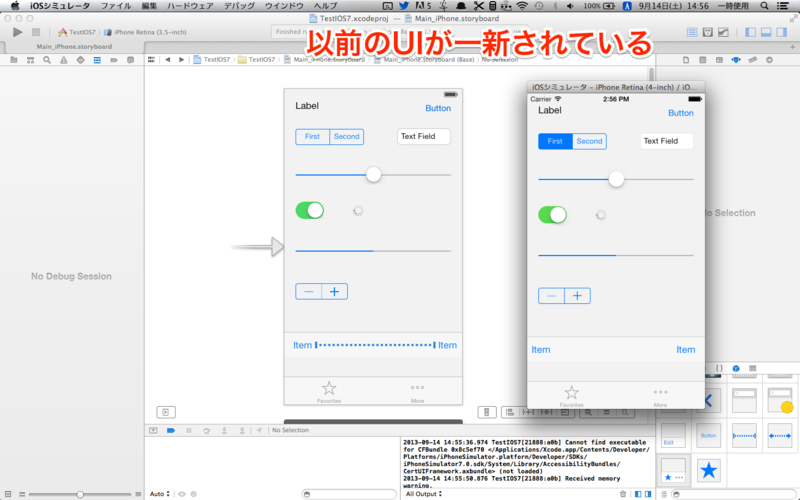
Task: Select the Assistant editor icon
Action: tap(708, 32)
